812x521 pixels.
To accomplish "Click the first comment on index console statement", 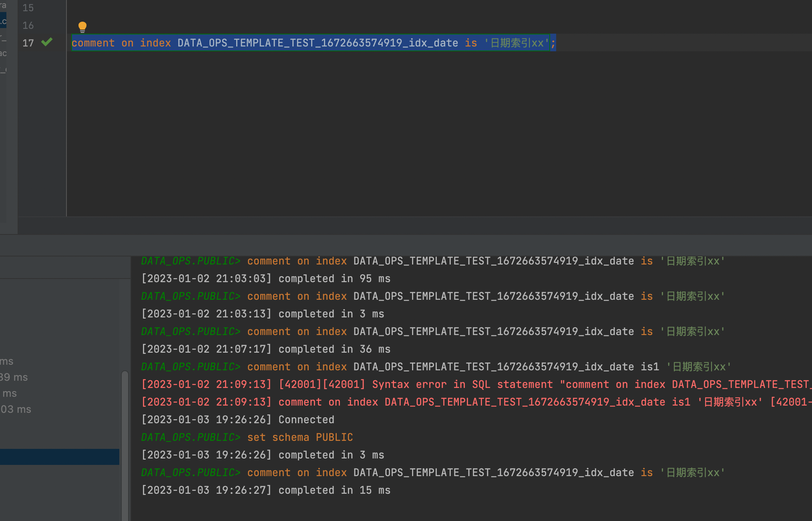I will (433, 261).
